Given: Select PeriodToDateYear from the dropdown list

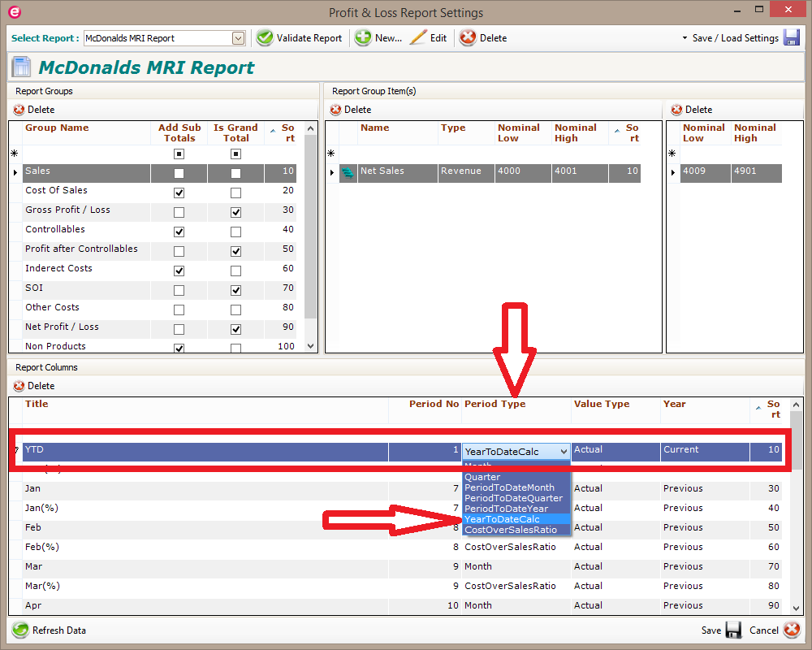Looking at the screenshot, I should [x=516, y=509].
